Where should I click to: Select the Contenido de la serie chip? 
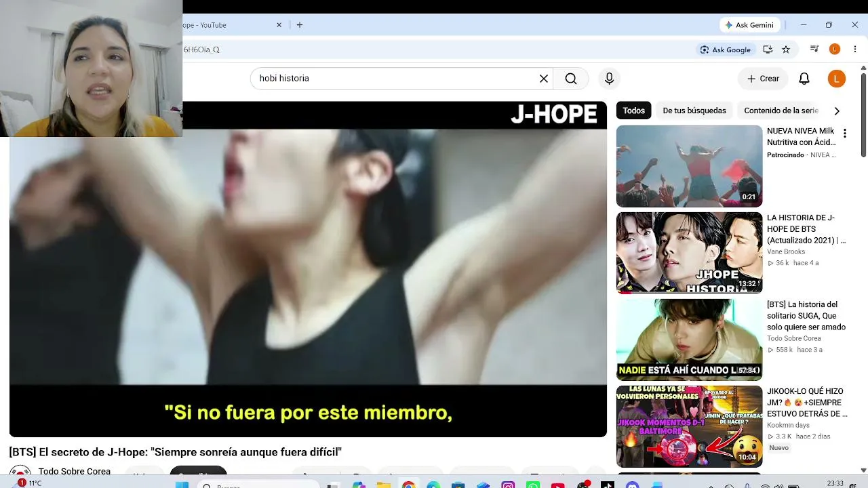[x=781, y=110]
